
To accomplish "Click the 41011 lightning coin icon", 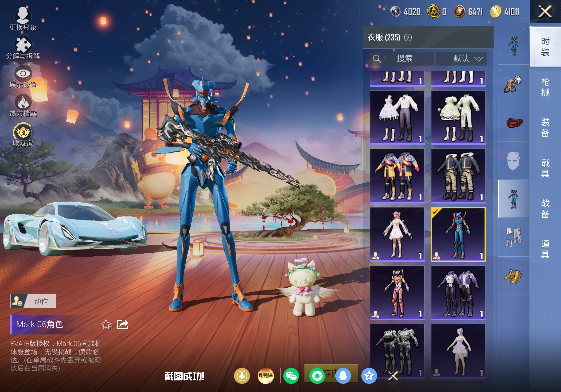I will point(495,12).
